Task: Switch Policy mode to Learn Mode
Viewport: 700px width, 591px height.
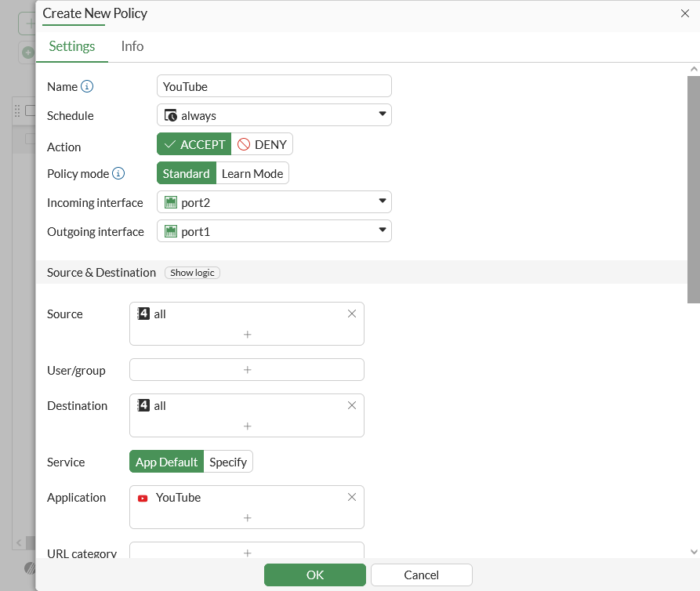Action: 252,173
